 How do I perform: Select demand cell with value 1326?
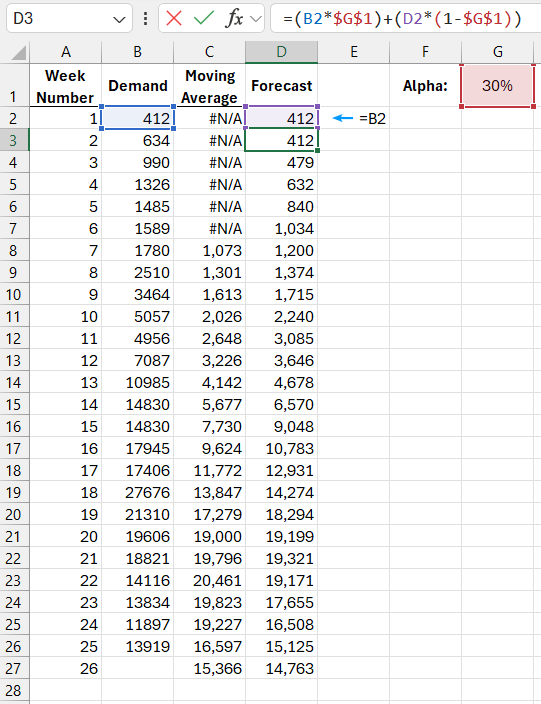coord(137,185)
